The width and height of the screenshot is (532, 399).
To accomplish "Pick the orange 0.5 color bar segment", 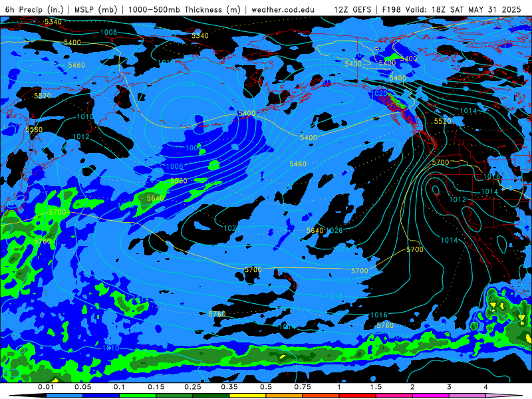I will 285,396.
